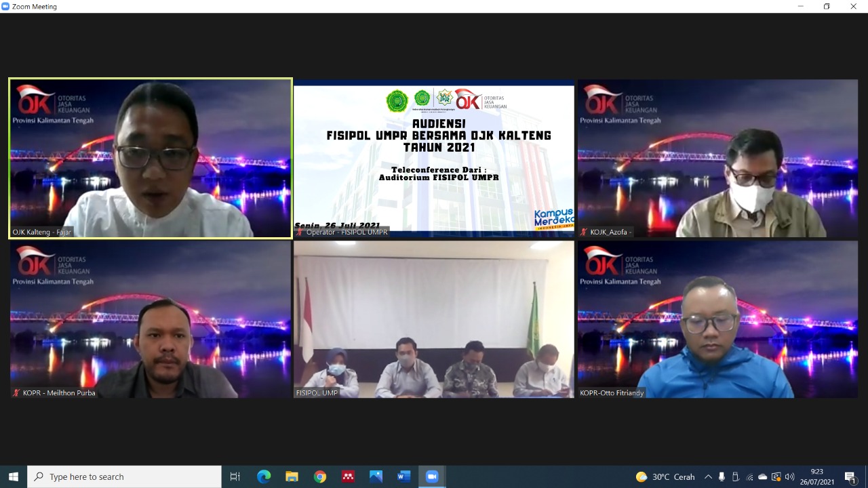Viewport: 868px width, 488px height.
Task: Open the volume control in system tray
Action: (789, 476)
